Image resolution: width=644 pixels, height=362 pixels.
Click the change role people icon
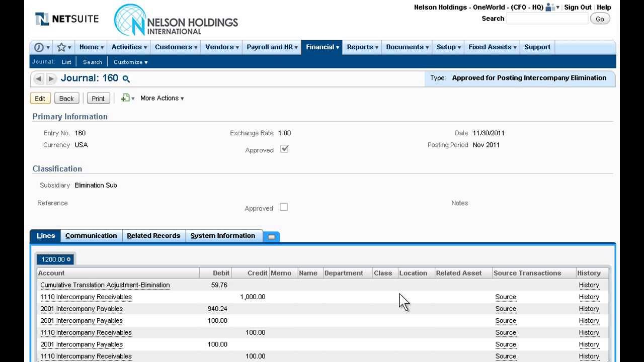pyautogui.click(x=550, y=8)
